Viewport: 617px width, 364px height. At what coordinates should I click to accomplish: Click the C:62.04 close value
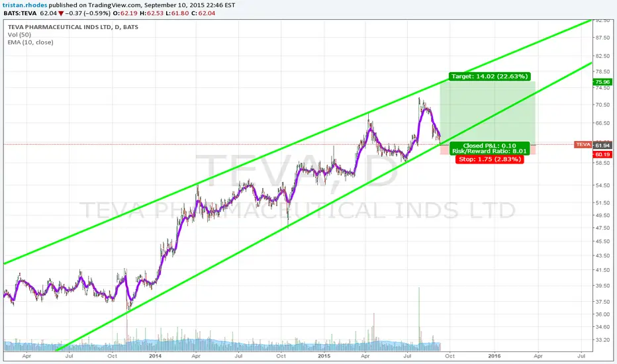tap(203, 13)
